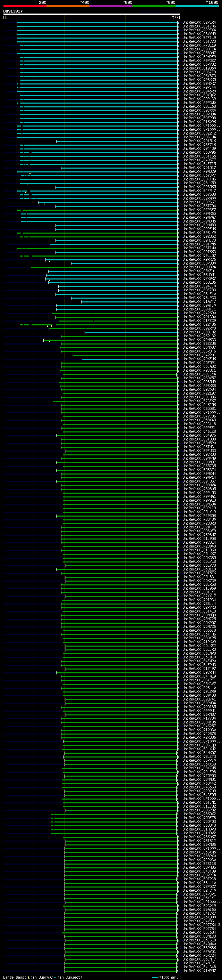
Task: Select label UniRef100_B9P1I9
Action: tap(199, 508)
